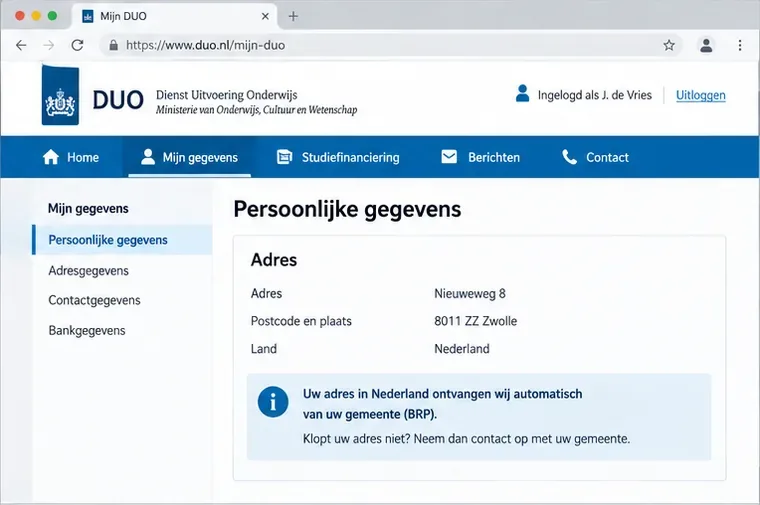Screen dimensions: 760x505
Task: Open Contactgegevens in the sidebar
Action: coord(95,300)
